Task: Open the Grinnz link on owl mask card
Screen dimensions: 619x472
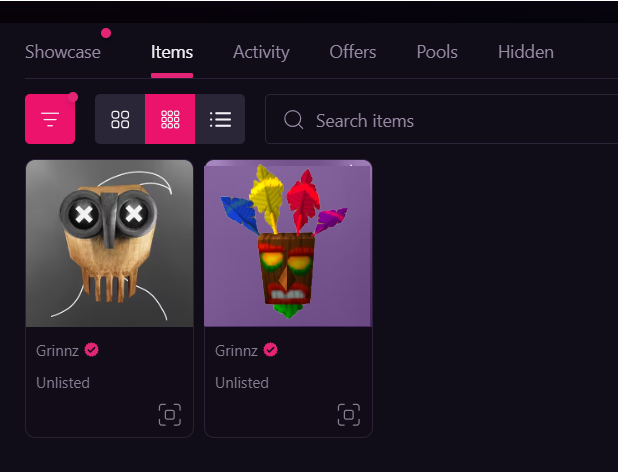Action: pyautogui.click(x=57, y=350)
